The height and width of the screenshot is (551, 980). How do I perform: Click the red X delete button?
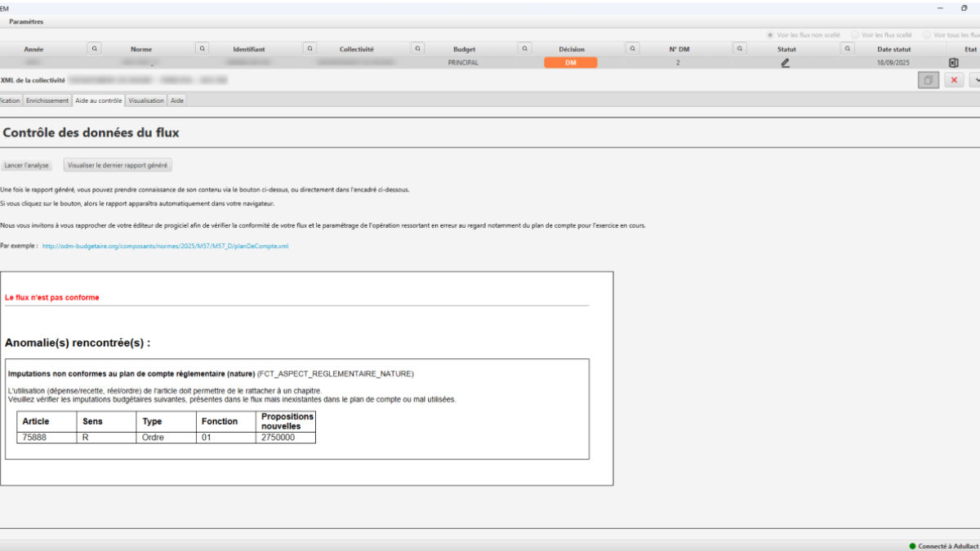coord(954,80)
